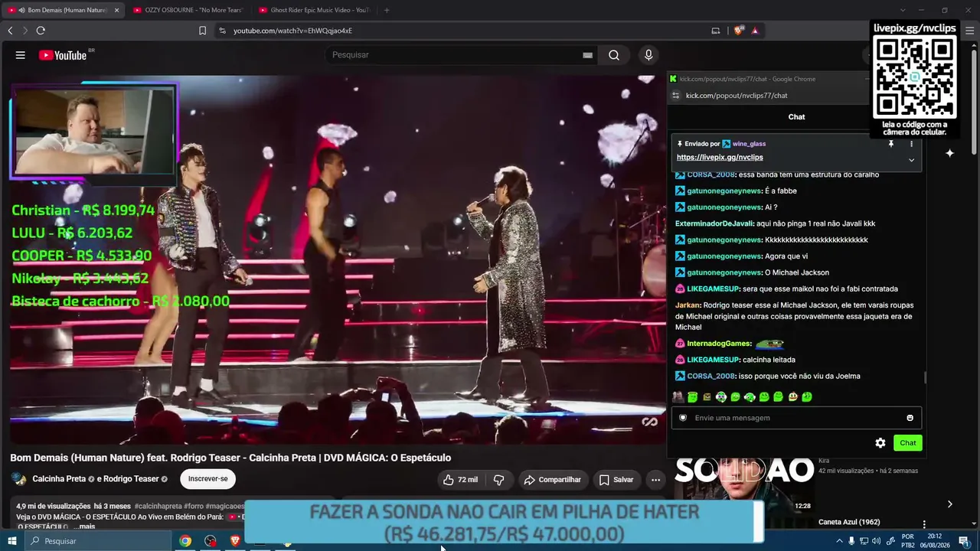This screenshot has height=551, width=980.
Task: Click username ExterminadorDeJavali in chat
Action: [714, 223]
